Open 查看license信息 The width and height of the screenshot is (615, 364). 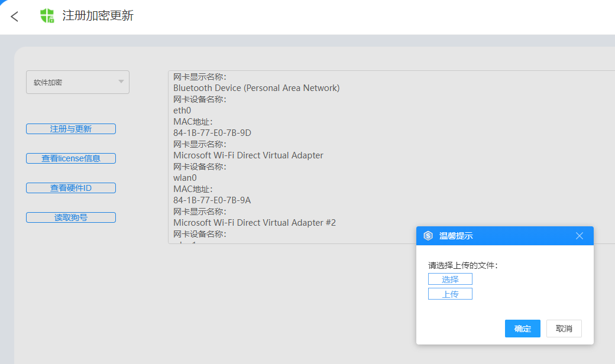71,158
